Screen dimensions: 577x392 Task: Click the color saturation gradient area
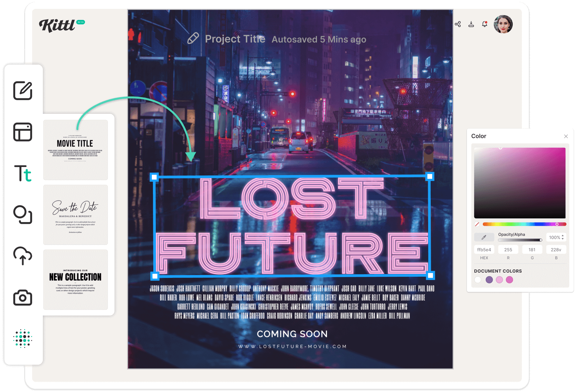click(x=520, y=183)
